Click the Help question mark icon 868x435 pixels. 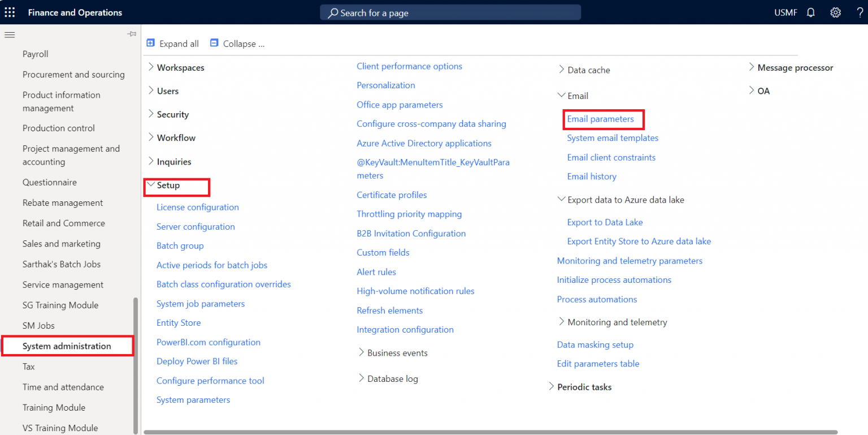(860, 12)
